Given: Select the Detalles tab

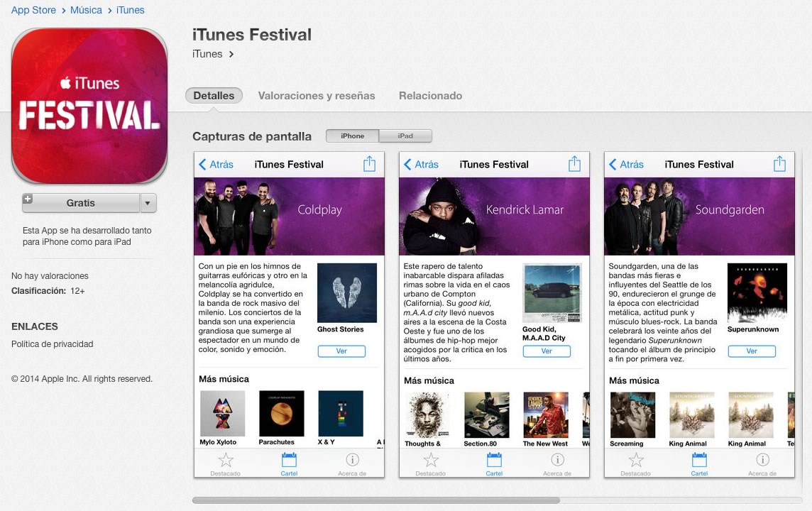Looking at the screenshot, I should tap(214, 96).
